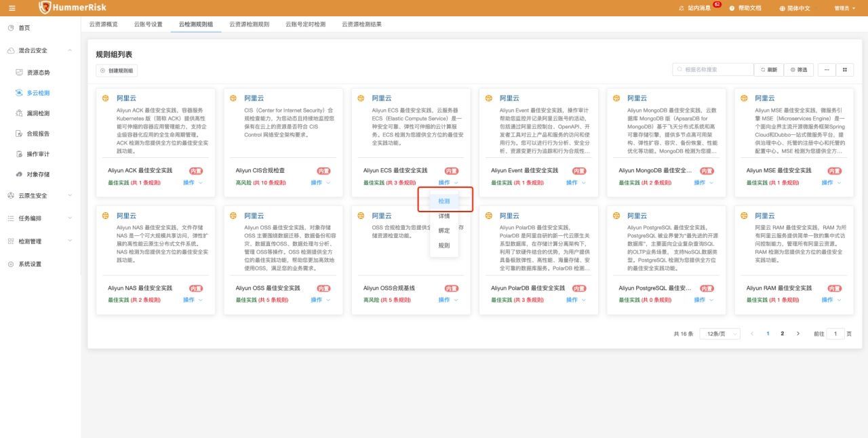Switch to 云账号设置 tab
The height and width of the screenshot is (438, 868).
[x=148, y=24]
